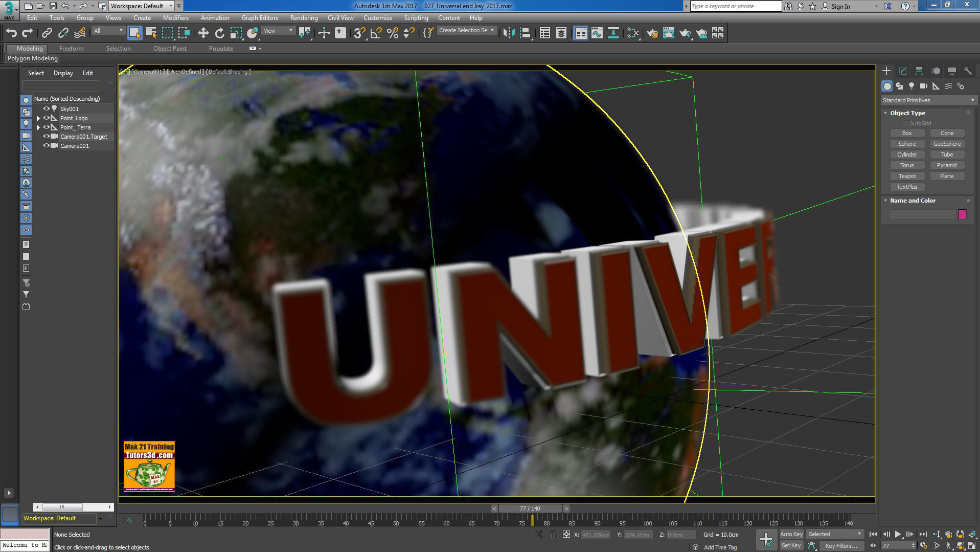Open the Graph Editors menu
980x552 pixels.
tap(260, 18)
